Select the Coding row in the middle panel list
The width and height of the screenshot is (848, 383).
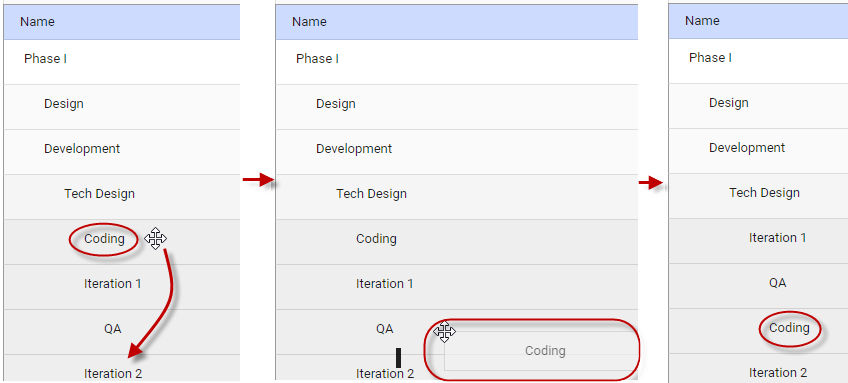coord(456,242)
